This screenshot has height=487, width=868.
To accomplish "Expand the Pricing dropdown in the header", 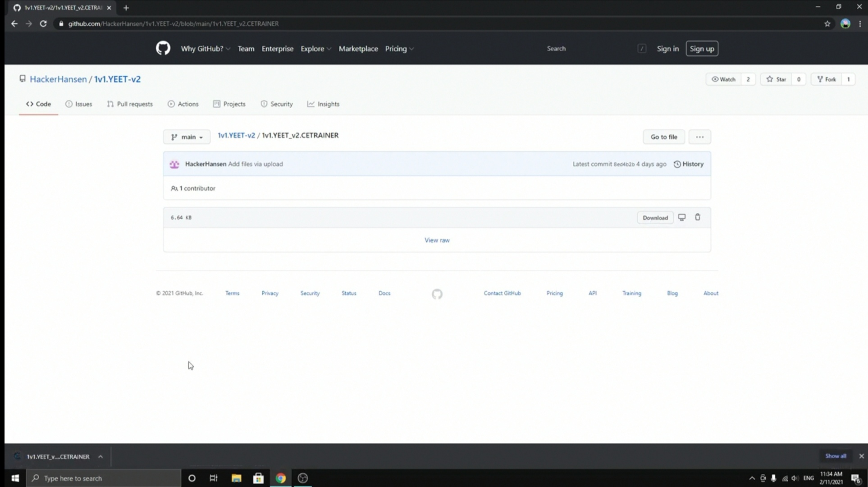I will coord(399,49).
